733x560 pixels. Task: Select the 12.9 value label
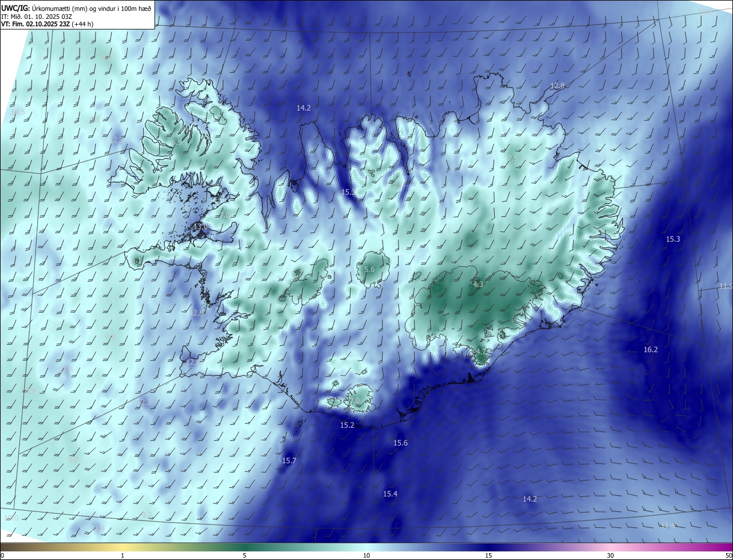click(x=196, y=313)
